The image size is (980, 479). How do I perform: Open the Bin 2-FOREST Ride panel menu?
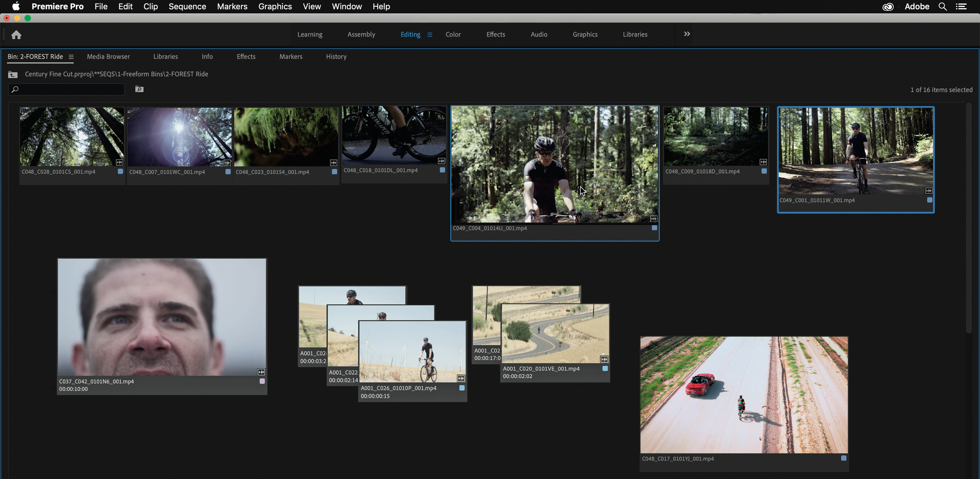click(x=71, y=57)
